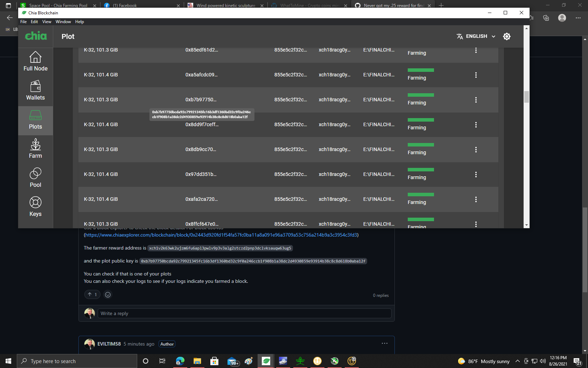Screen dimensions: 588x368
Task: Switch to Wind powered kinetic sculpture tab
Action: [x=225, y=5]
